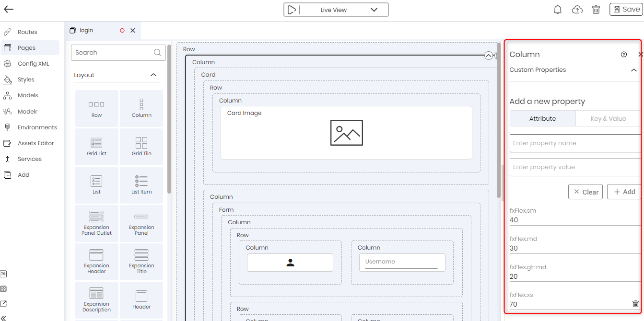
Task: Select the Column layout component
Action: click(141, 108)
